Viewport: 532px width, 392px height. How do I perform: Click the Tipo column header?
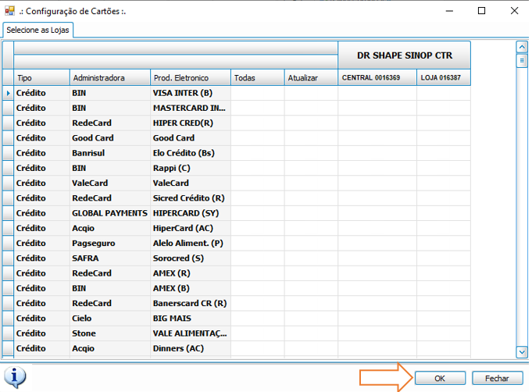click(x=41, y=77)
